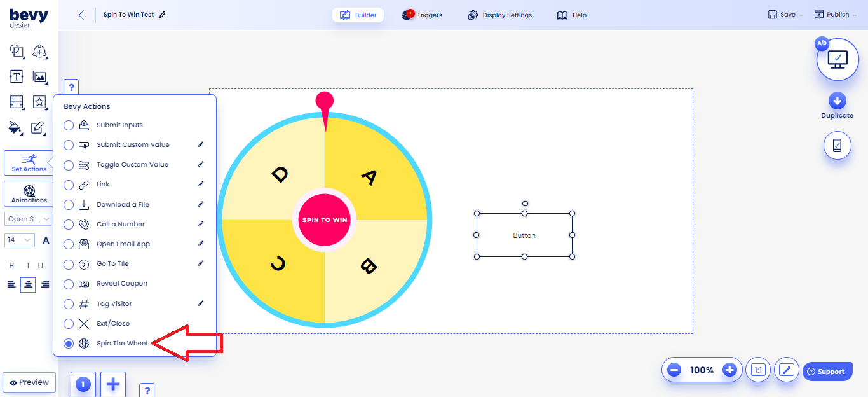Expand the font size dropdown
This screenshot has width=868, height=397.
[19, 240]
